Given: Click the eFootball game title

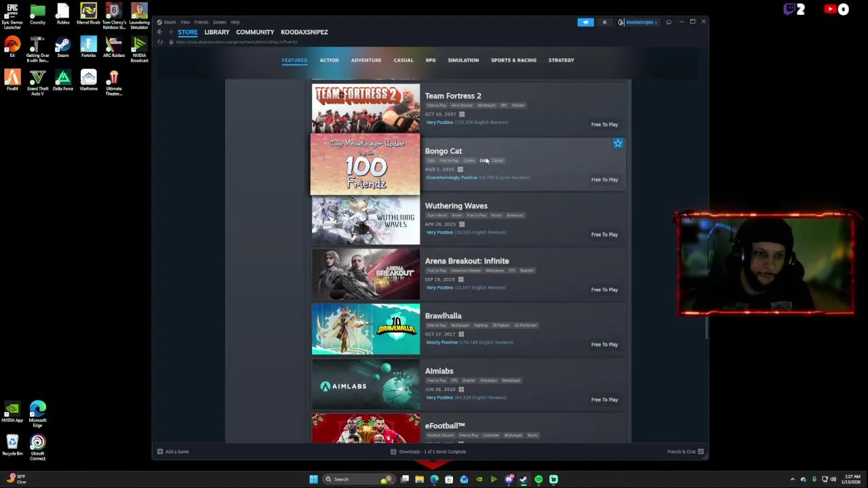Looking at the screenshot, I should (444, 426).
